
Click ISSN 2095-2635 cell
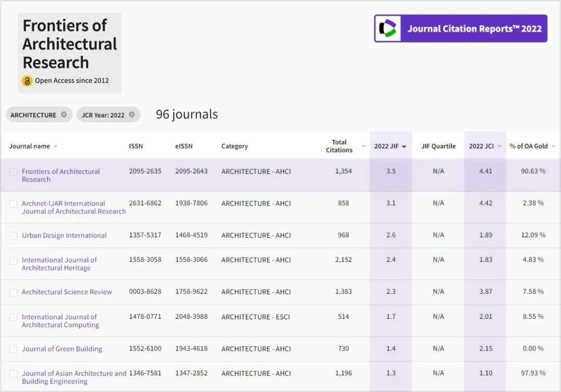(145, 171)
